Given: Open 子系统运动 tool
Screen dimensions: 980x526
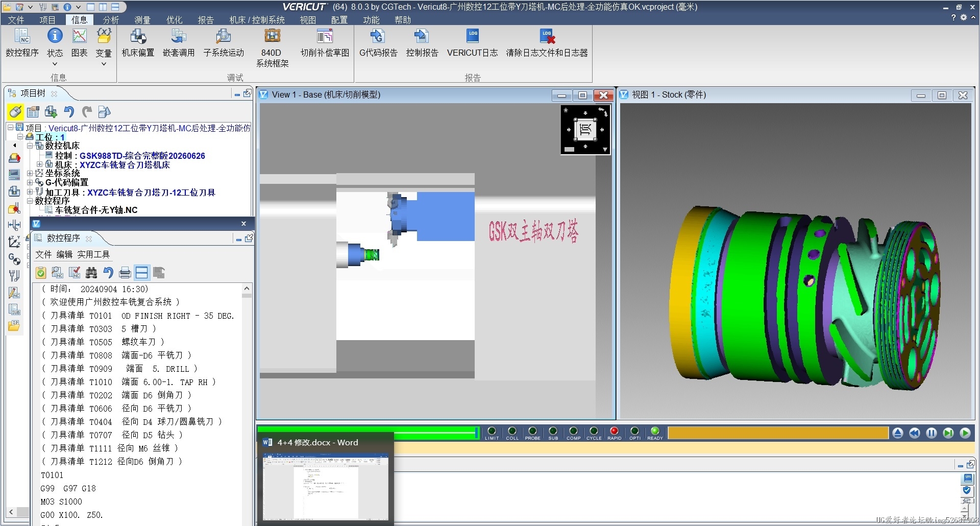Looking at the screenshot, I should coord(224,43).
